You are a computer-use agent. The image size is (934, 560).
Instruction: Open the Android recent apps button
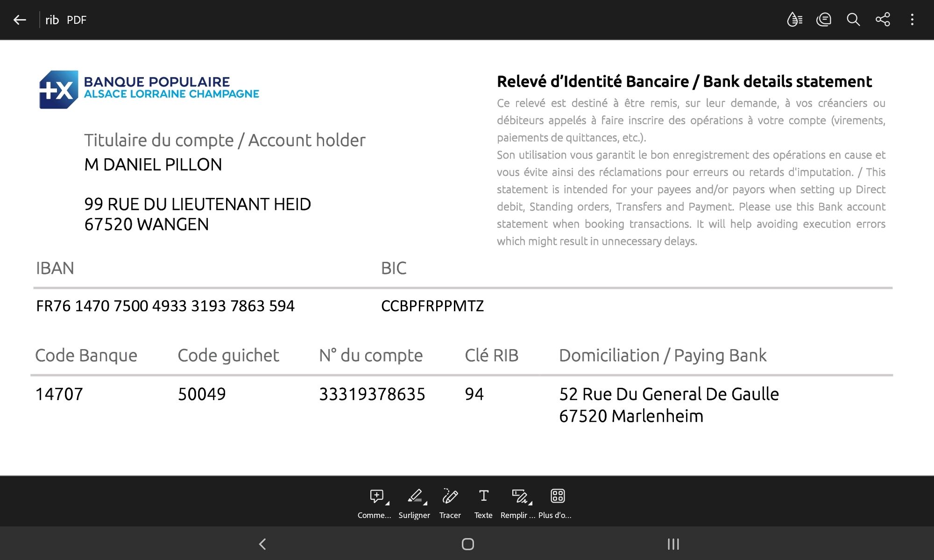(673, 544)
